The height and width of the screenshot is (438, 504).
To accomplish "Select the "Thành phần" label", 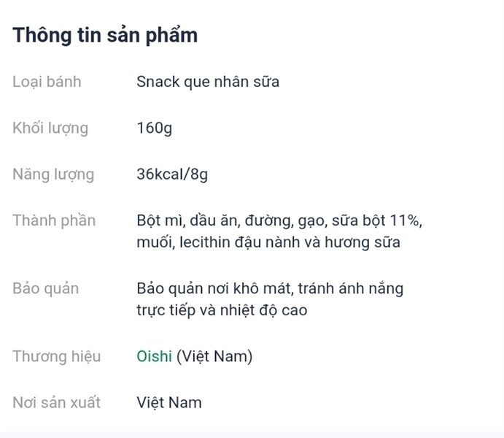I will (54, 220).
